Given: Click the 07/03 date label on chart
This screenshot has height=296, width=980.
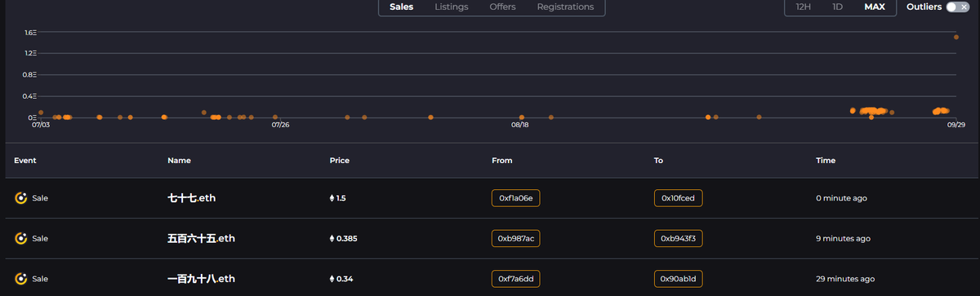Looking at the screenshot, I should pos(41,125).
